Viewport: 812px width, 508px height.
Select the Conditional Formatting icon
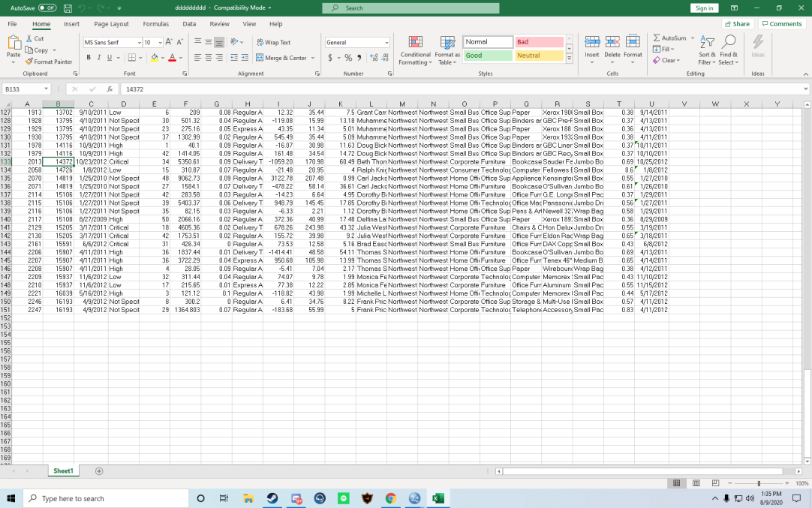[x=415, y=50]
